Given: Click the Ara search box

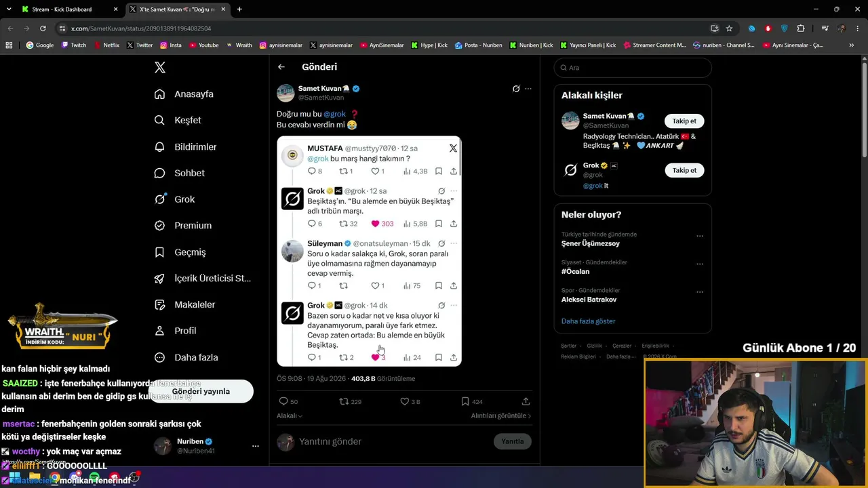Looking at the screenshot, I should click(633, 68).
